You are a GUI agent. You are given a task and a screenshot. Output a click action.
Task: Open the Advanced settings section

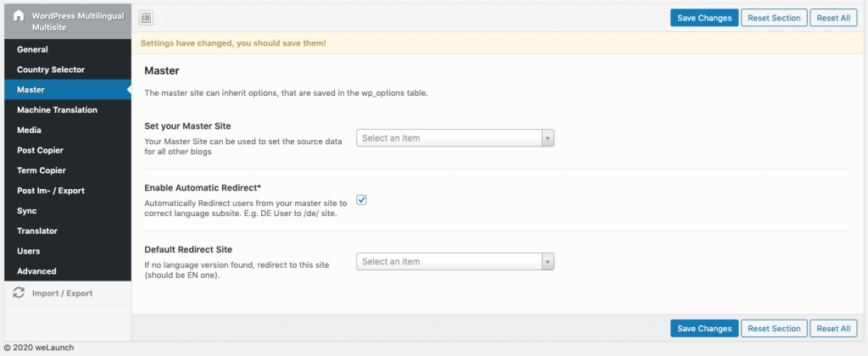(x=36, y=271)
